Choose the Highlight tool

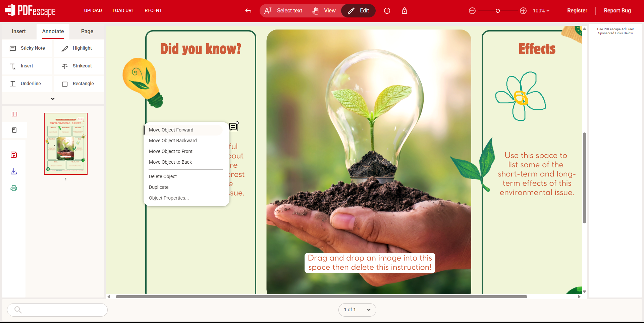click(x=79, y=48)
